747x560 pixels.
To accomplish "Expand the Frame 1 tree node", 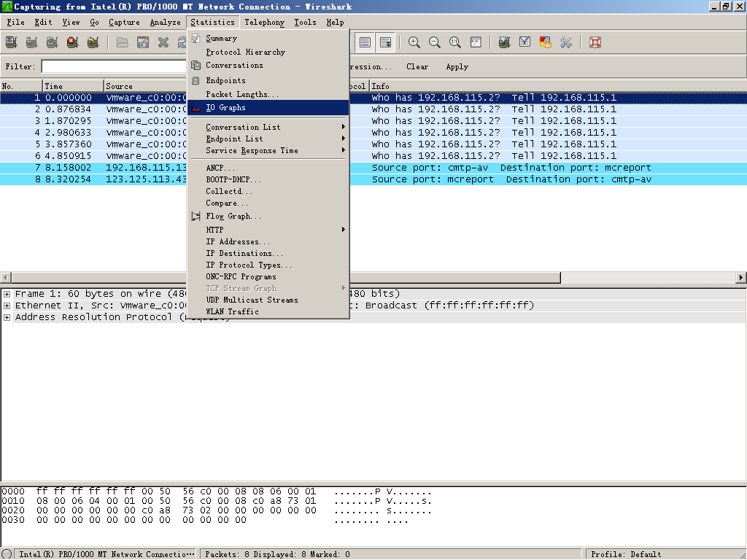I will [x=7, y=295].
